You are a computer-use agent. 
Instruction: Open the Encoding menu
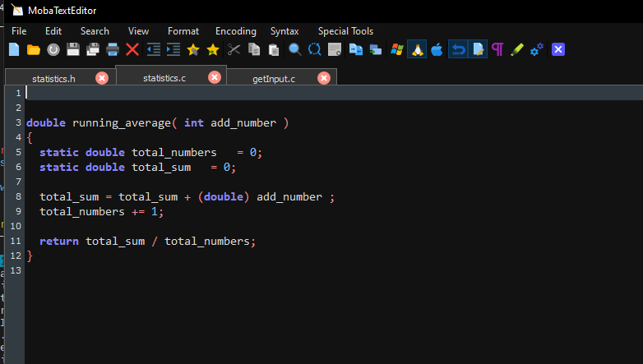point(236,31)
